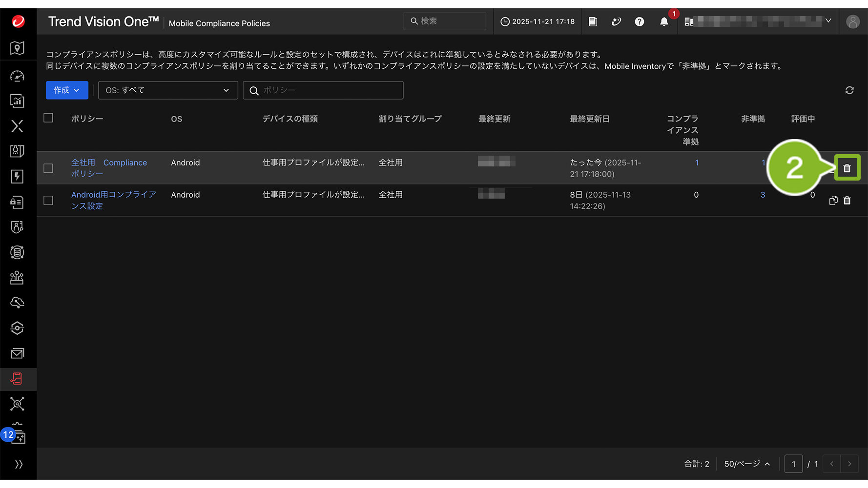Click the Trend Micro logo in sidebar
This screenshot has height=488, width=868.
tap(18, 21)
